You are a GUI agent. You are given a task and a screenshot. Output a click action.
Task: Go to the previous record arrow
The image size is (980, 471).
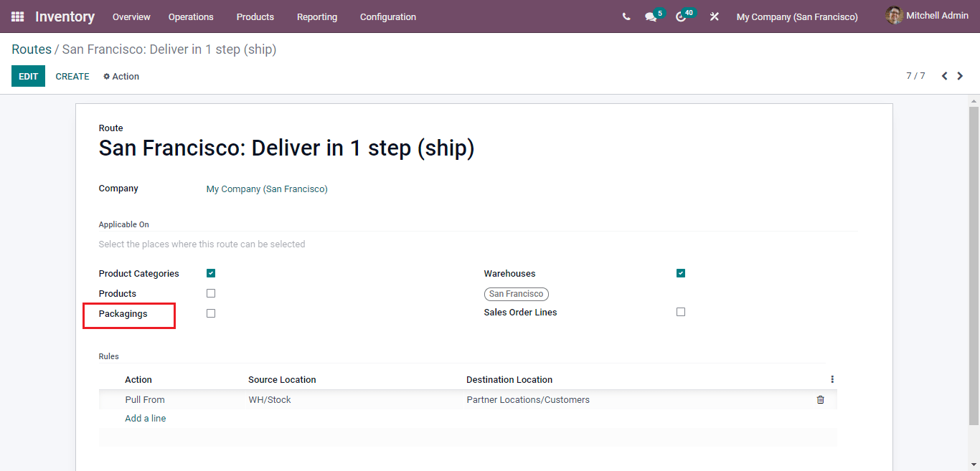(944, 76)
